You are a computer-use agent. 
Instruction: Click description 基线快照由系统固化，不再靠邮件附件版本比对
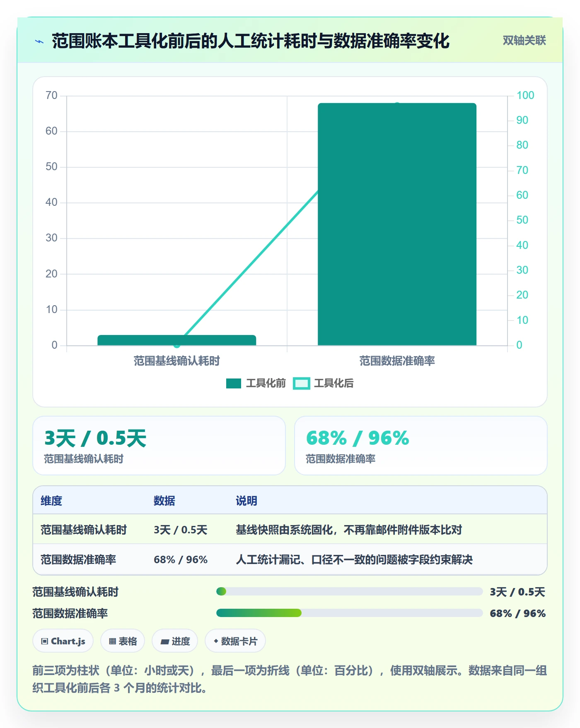(x=349, y=530)
